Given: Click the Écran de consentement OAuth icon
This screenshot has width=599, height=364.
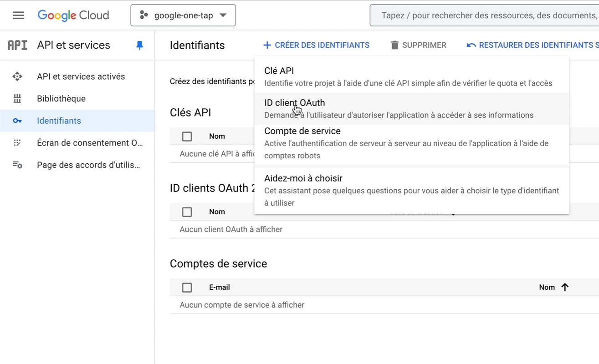Looking at the screenshot, I should (18, 142).
